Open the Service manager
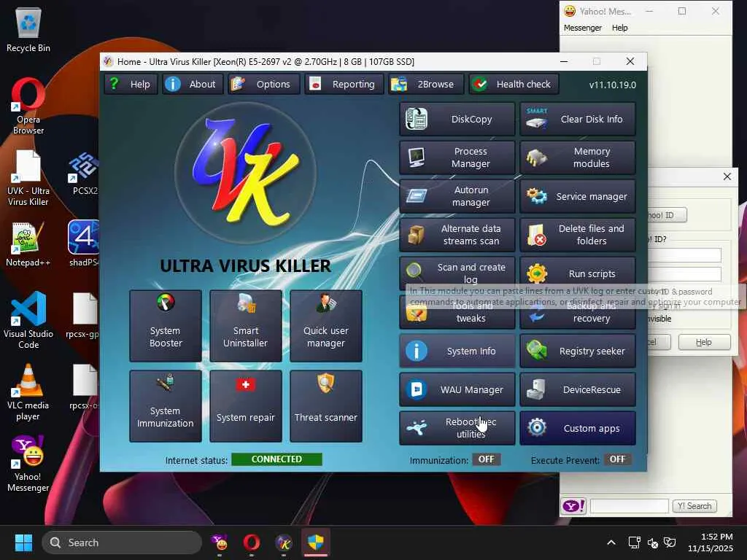Image resolution: width=747 pixels, height=560 pixels. (x=578, y=196)
